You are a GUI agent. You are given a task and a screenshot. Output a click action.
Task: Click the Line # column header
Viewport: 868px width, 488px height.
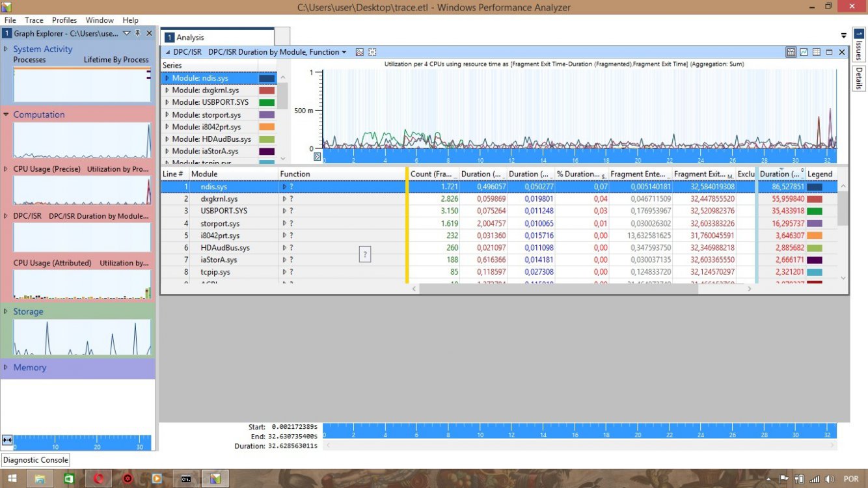tap(174, 174)
